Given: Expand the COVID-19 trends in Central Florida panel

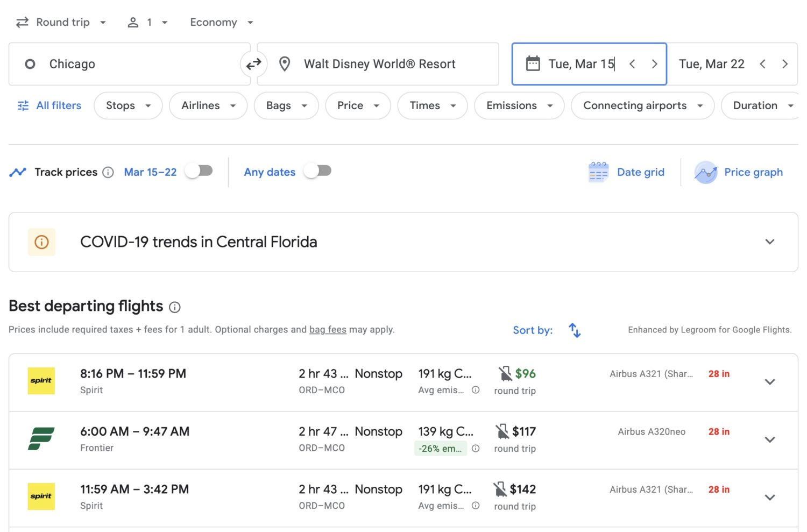Looking at the screenshot, I should point(769,242).
